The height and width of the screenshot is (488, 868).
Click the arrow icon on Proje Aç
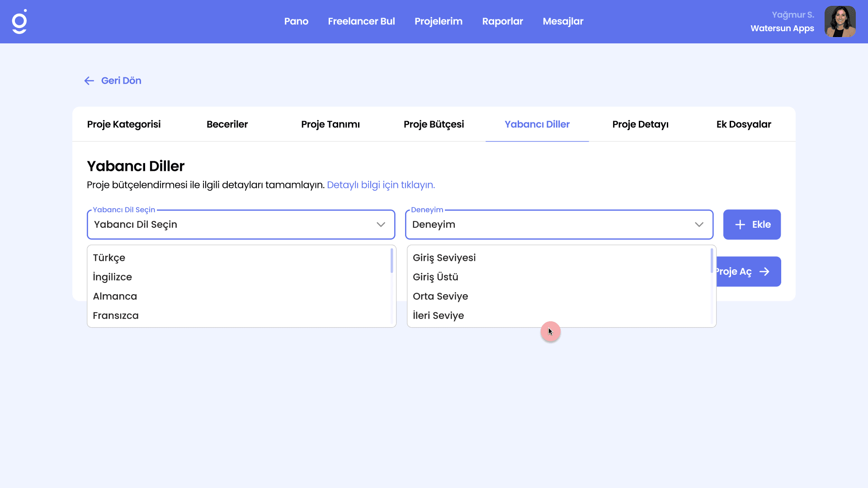click(x=764, y=272)
